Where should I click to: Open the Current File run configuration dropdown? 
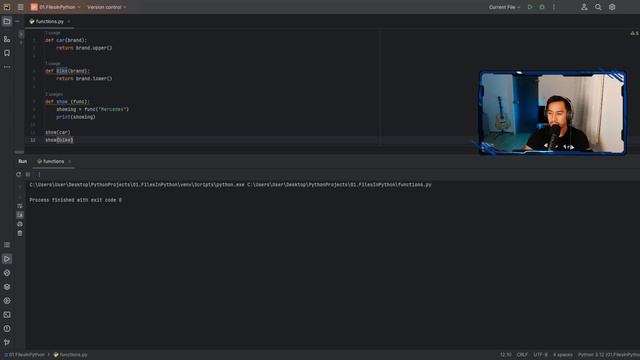504,7
